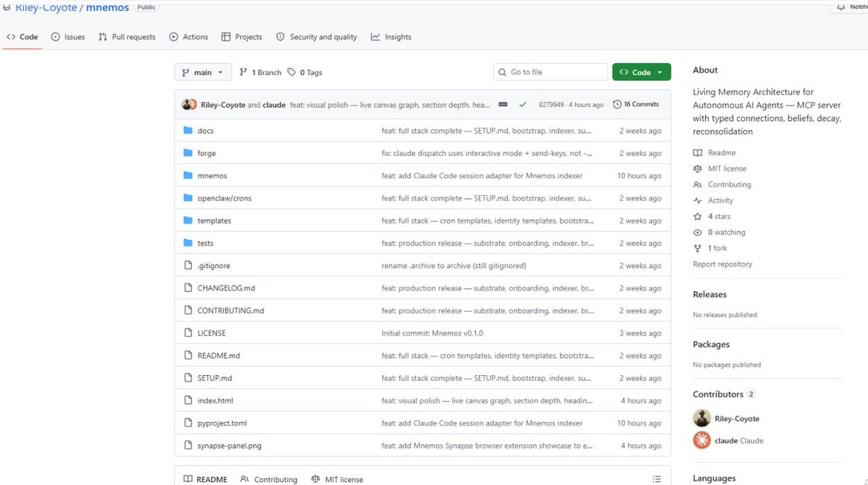Click Report repository link
868x485 pixels.
tap(723, 264)
